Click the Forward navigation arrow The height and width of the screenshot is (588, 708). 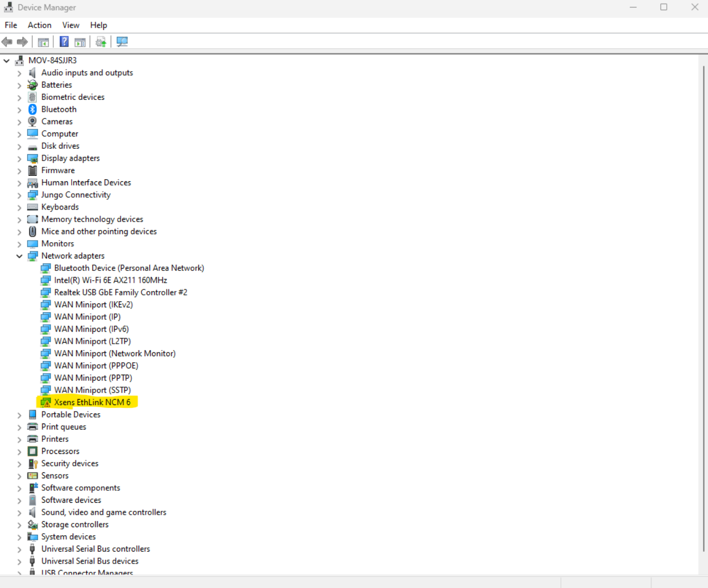click(x=22, y=42)
